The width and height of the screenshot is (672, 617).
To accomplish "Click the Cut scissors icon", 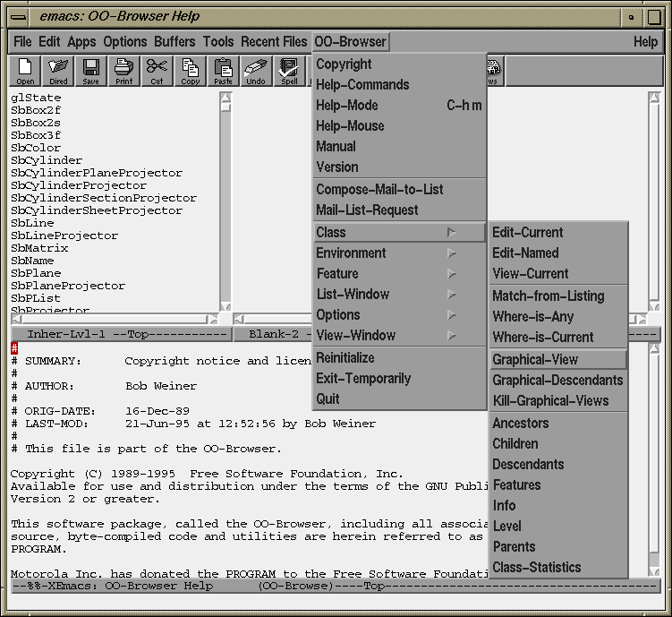I will (157, 71).
